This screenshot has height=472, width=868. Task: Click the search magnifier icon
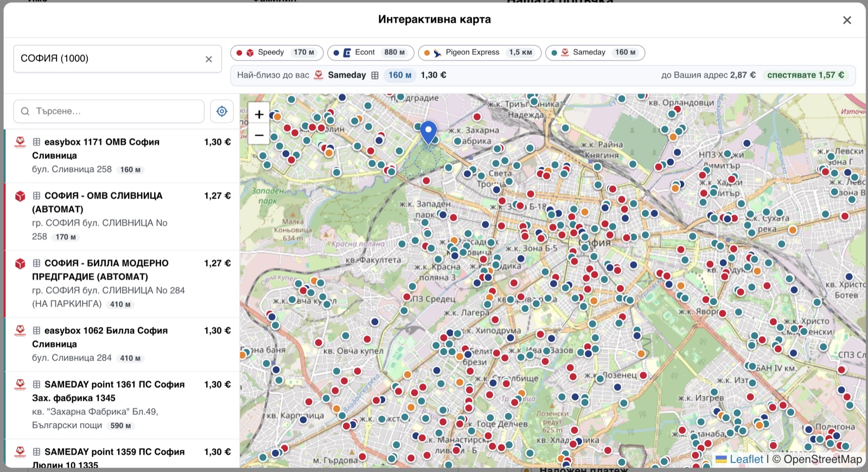click(25, 111)
